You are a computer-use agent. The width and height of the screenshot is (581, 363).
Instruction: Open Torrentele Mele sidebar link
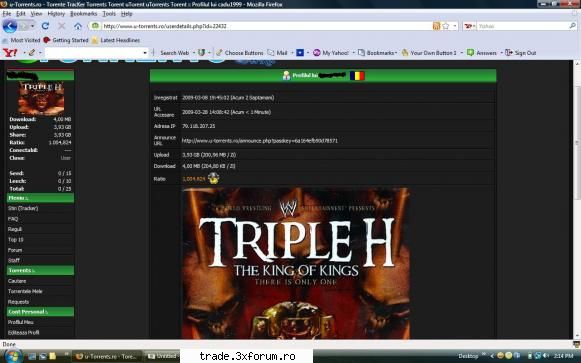[x=25, y=292]
